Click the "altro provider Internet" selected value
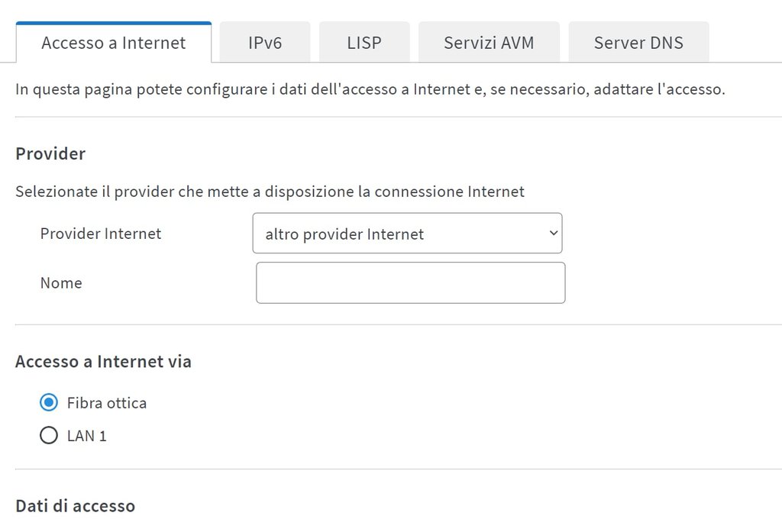This screenshot has width=782, height=532. [x=344, y=234]
